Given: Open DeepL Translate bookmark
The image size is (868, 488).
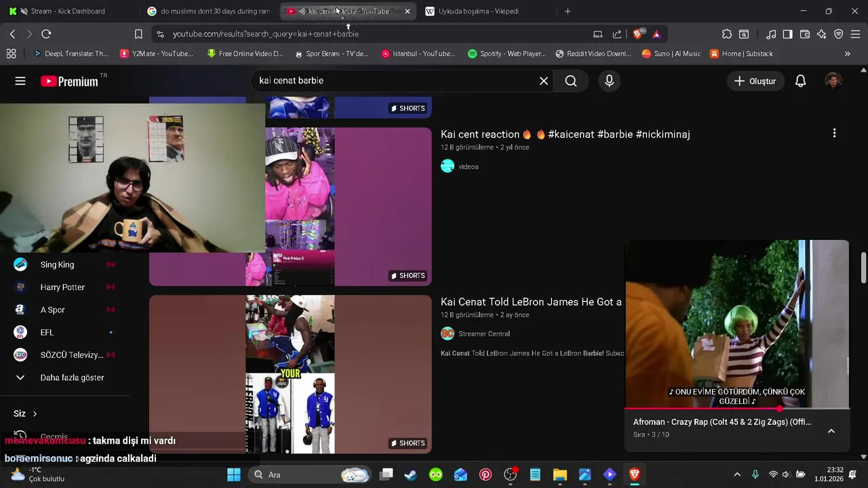Looking at the screenshot, I should [71, 54].
